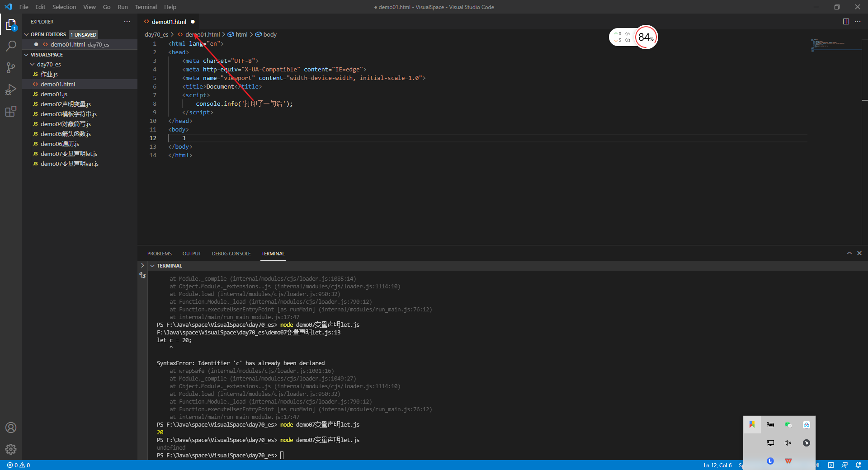Image resolution: width=868 pixels, height=470 pixels.
Task: Click the muted volume tray icon
Action: pyautogui.click(x=788, y=443)
